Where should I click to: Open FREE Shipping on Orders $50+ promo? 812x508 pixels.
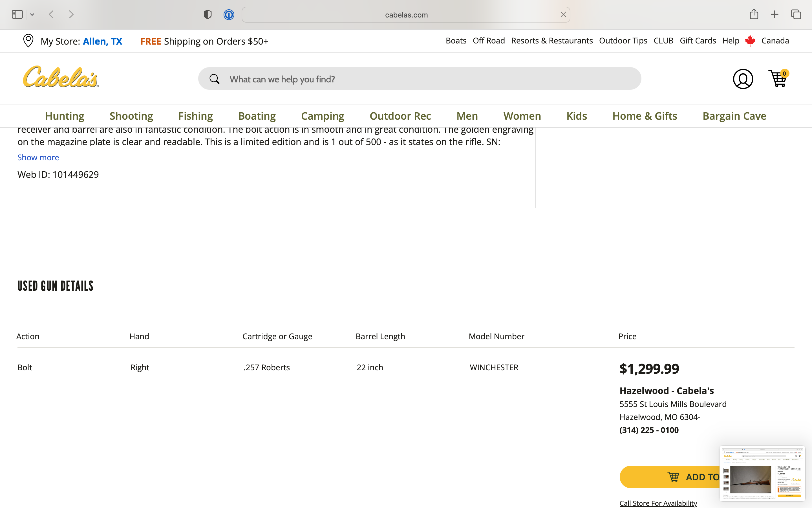(204, 41)
